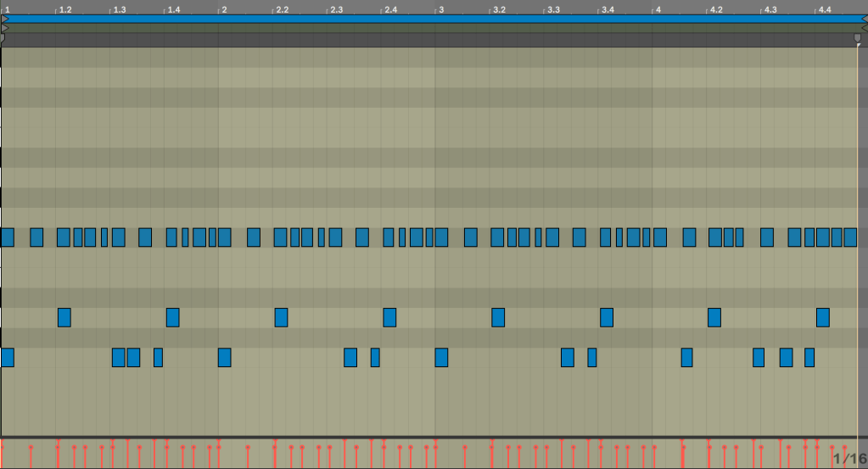Click the ruler at bar 4
Image resolution: width=868 pixels, height=469 pixels.
(657, 9)
